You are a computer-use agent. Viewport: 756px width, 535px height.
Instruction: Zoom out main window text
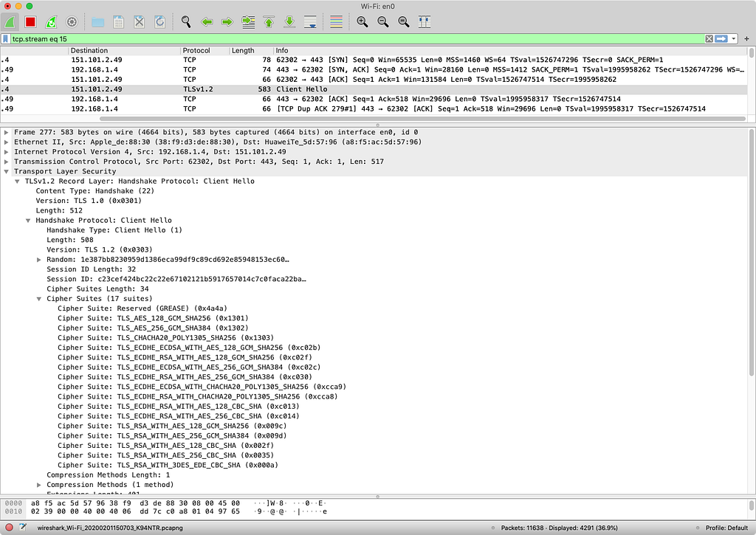[383, 21]
